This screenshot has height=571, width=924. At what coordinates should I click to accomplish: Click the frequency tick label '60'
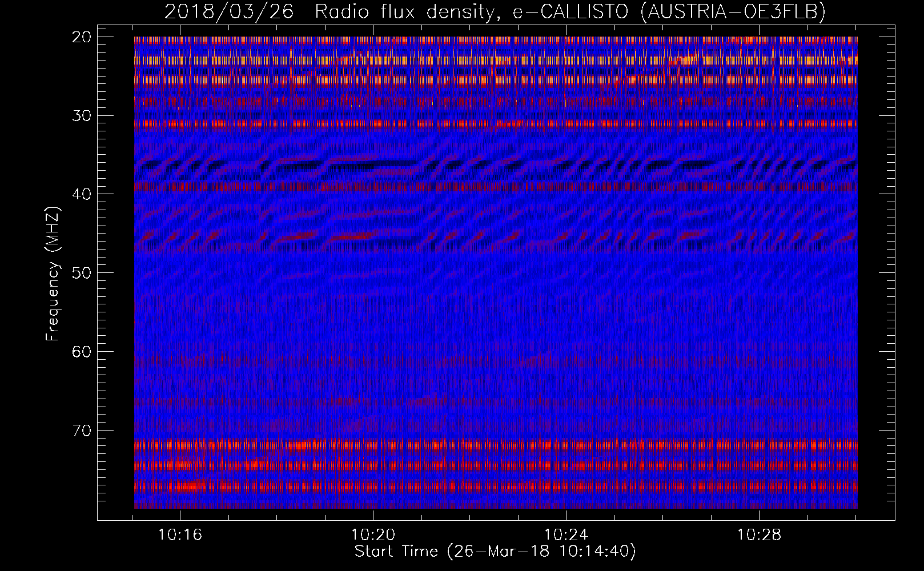82,351
